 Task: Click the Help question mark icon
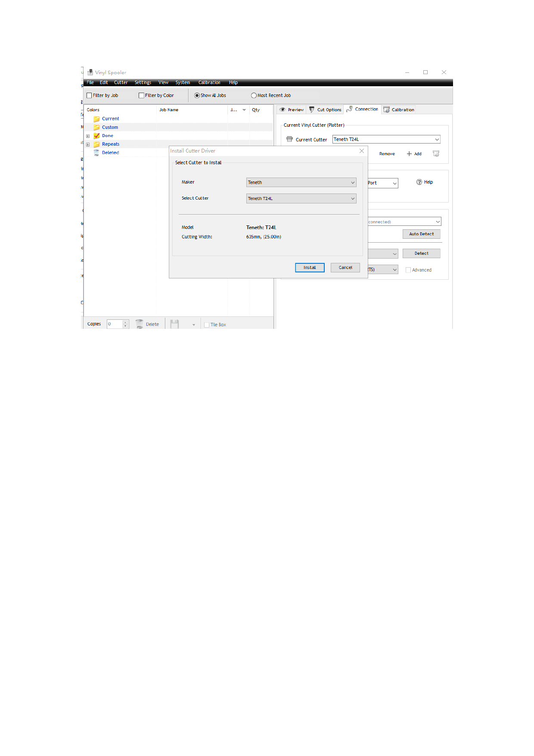pyautogui.click(x=419, y=182)
